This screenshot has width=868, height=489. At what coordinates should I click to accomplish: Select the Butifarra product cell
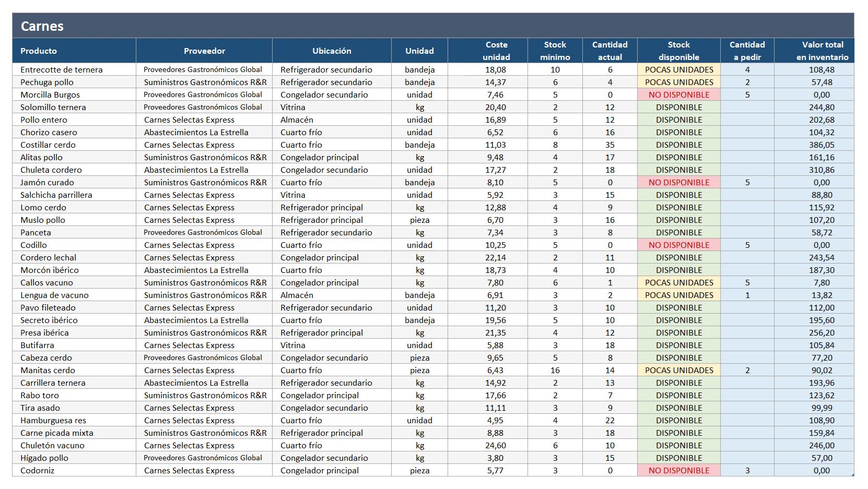[74, 345]
